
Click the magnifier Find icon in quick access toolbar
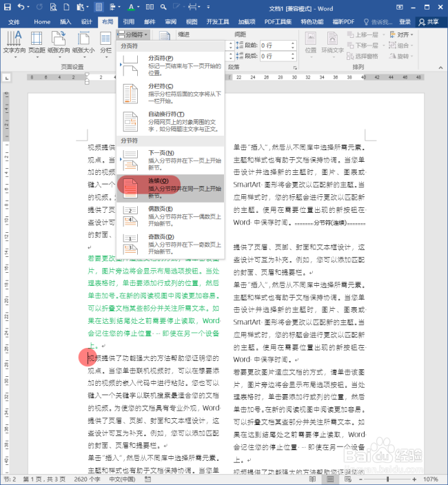click(x=163, y=7)
